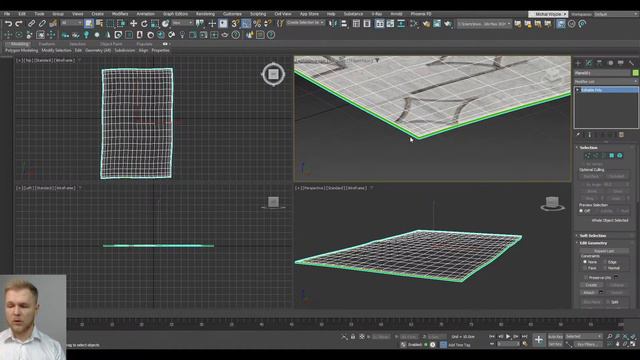Viewport: 640px width, 360px height.
Task: Select the Face constraint radio
Action: pyautogui.click(x=585, y=268)
